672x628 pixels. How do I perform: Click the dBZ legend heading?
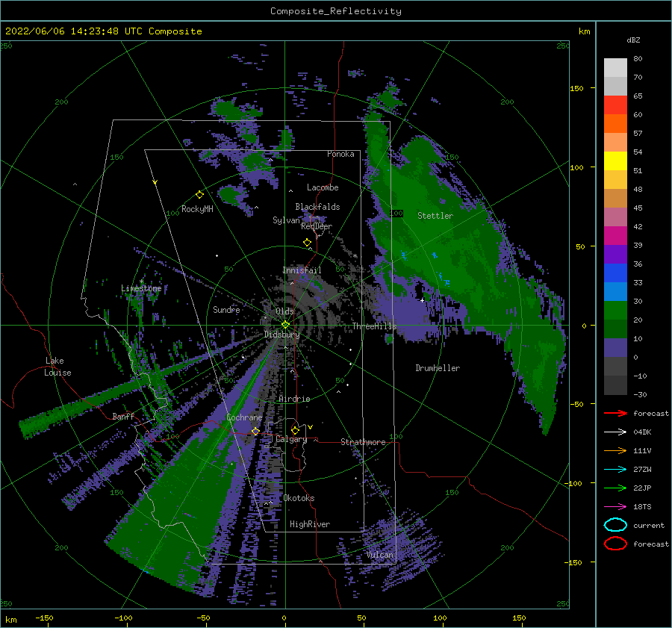click(633, 40)
